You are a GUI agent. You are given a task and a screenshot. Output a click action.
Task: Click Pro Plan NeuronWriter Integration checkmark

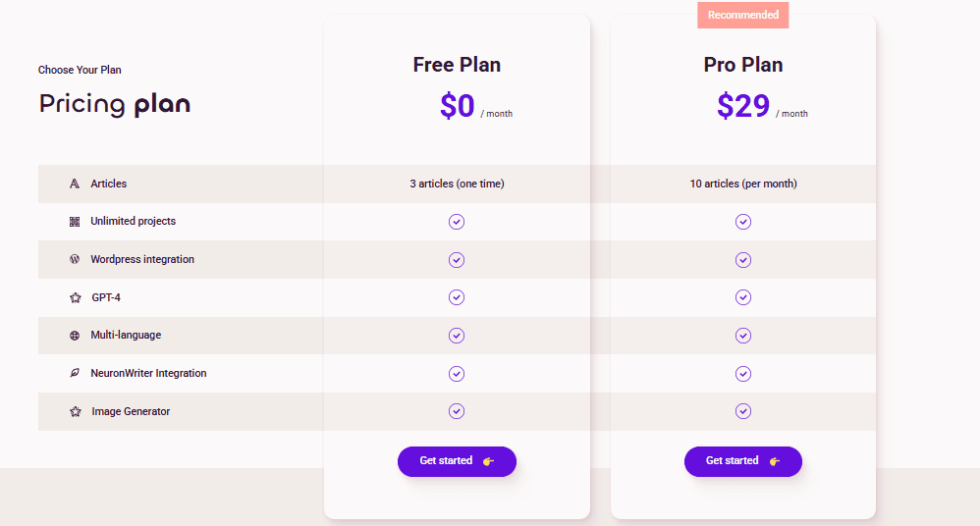[743, 374]
